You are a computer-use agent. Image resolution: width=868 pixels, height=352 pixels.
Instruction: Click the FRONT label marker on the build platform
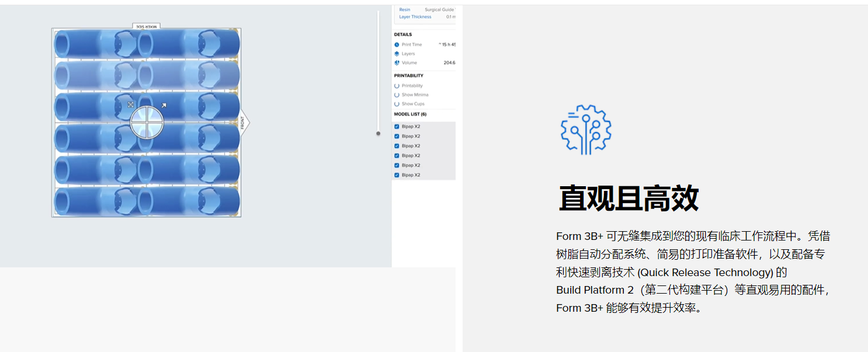243,123
